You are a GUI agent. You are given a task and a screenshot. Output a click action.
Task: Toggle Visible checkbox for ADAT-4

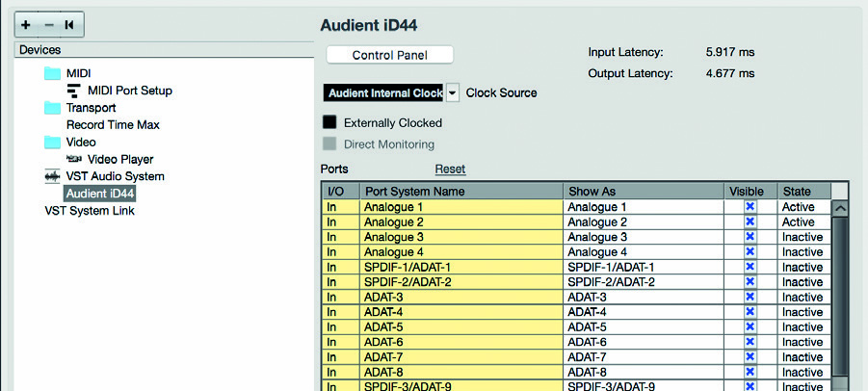750,312
